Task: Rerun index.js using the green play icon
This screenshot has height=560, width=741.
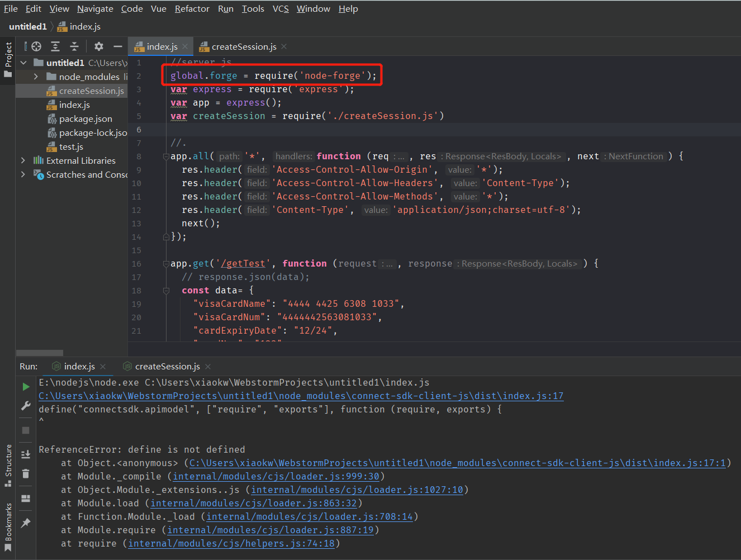Action: coord(26,386)
